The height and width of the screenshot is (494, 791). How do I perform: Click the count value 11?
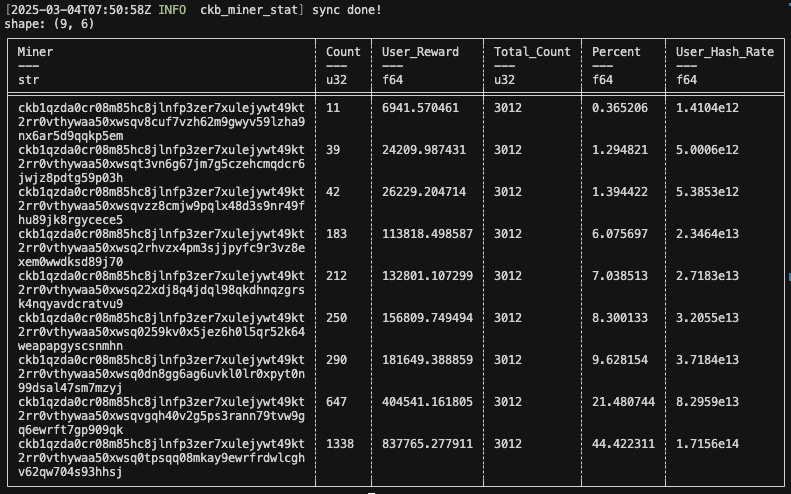pos(333,107)
